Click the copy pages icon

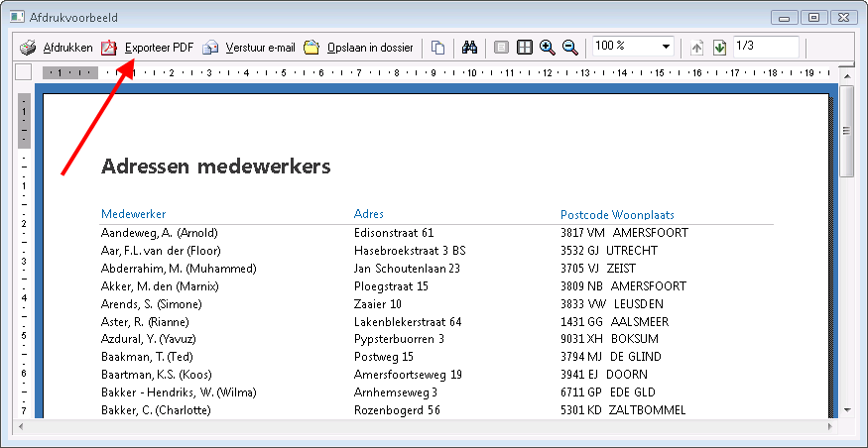(x=437, y=49)
